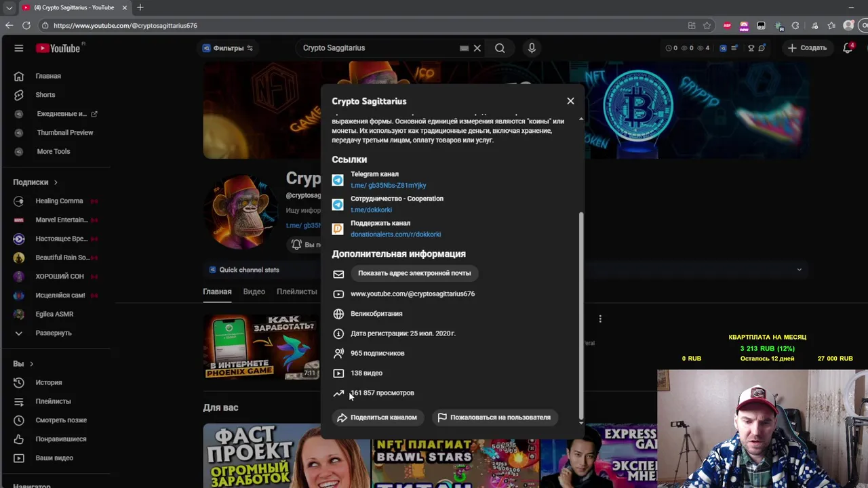Open the YouTube hamburger guide menu
Viewport: 868px width, 488px height.
coord(19,48)
